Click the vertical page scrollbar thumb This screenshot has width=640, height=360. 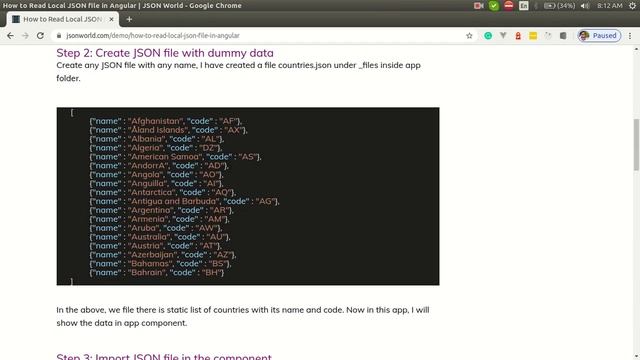(636, 145)
